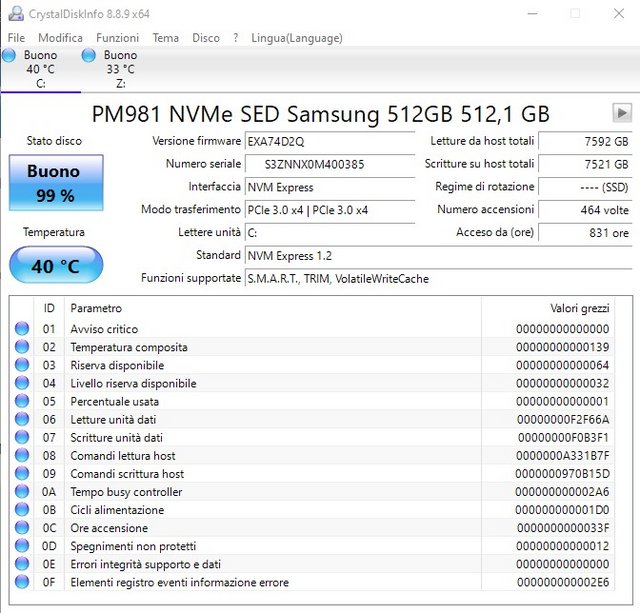640x613 pixels.
Task: Click the Standard field NVM Express 1.2
Action: (x=438, y=256)
